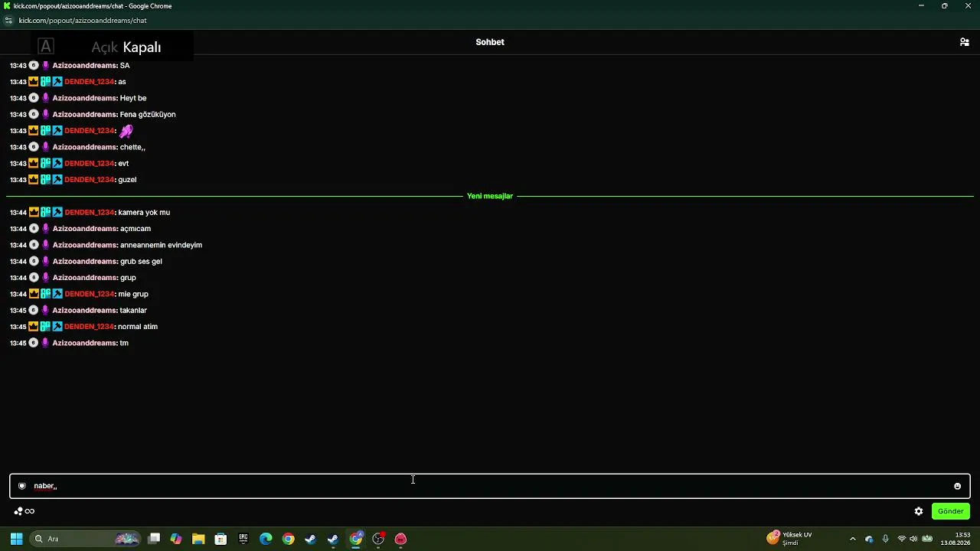Open Windows Start menu
This screenshot has height=551, width=980.
(x=16, y=539)
